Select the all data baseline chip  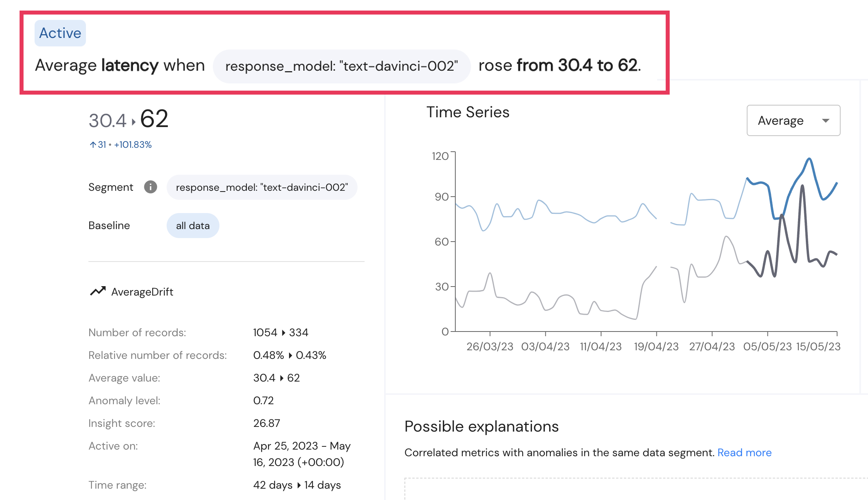point(192,226)
